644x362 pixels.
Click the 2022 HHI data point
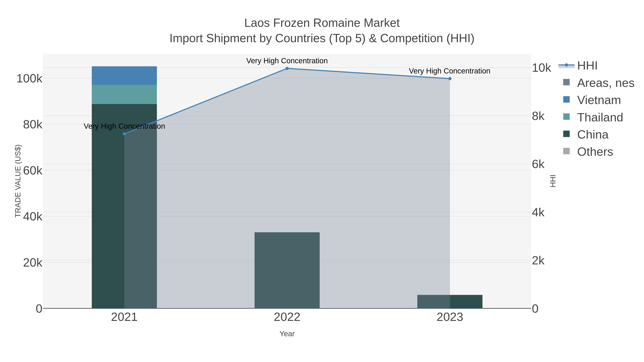pos(287,68)
